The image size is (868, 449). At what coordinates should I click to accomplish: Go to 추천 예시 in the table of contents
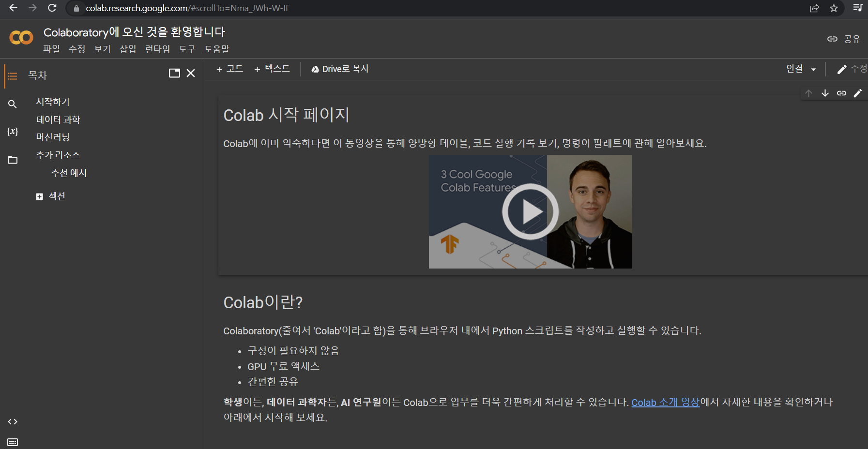coord(69,173)
